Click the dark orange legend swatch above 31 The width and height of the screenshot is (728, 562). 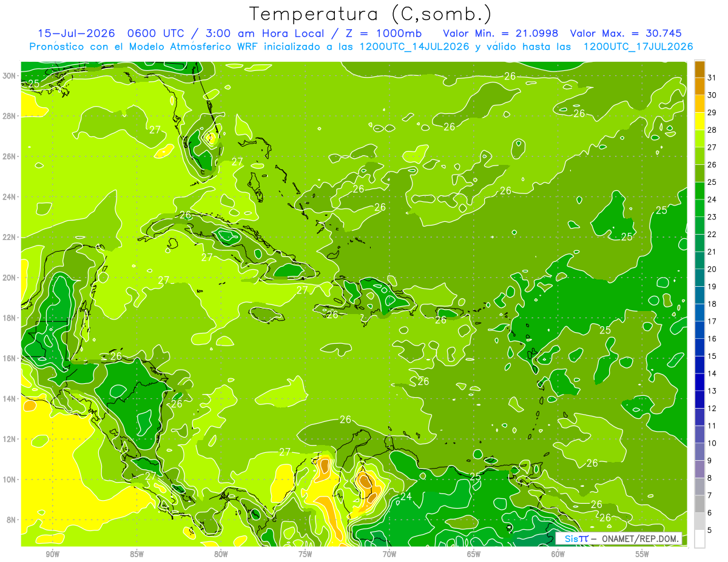click(699, 69)
